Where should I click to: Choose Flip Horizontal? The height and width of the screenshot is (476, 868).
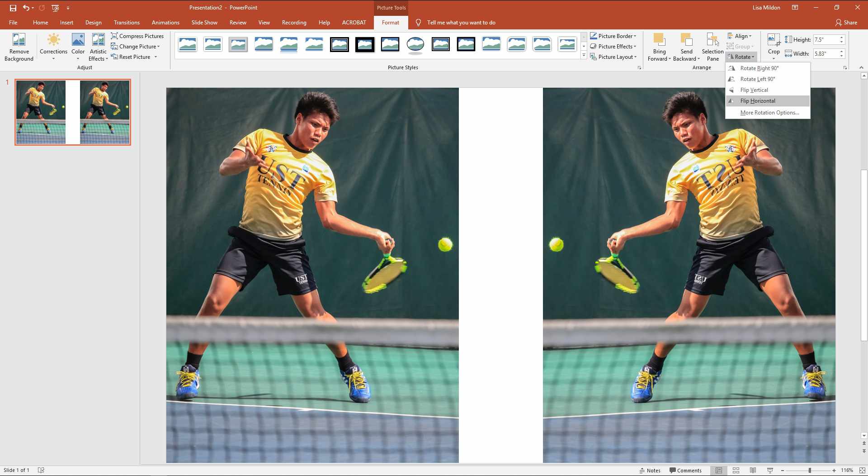(768, 100)
